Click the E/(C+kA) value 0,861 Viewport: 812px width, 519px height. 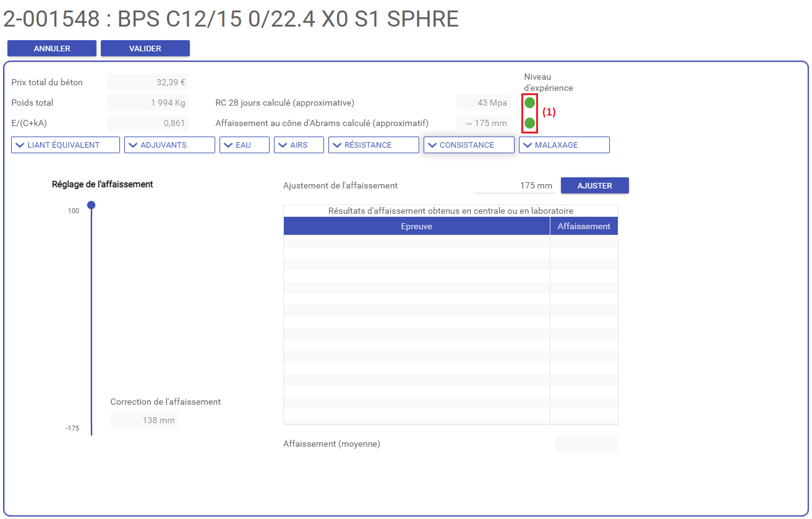tap(148, 123)
